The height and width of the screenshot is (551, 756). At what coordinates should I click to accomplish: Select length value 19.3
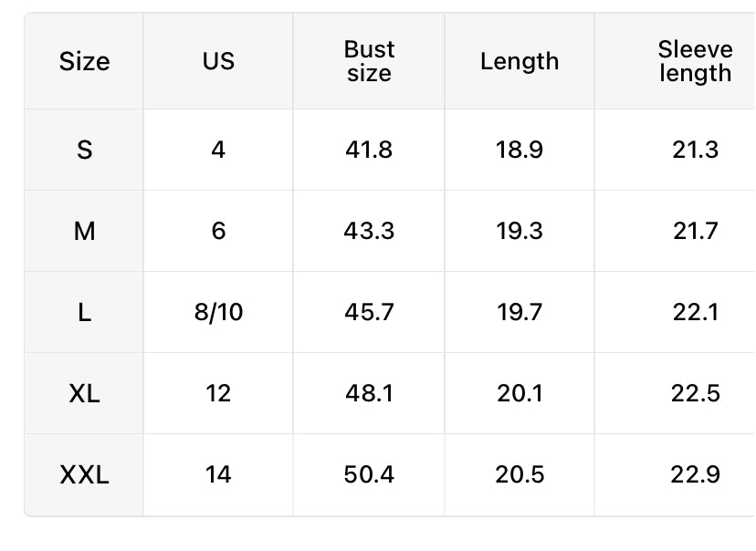click(520, 231)
